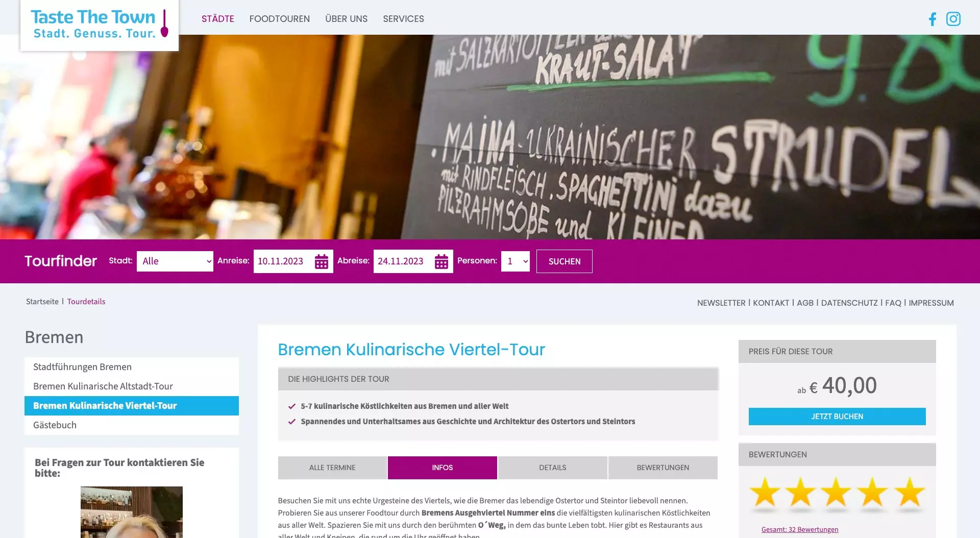This screenshot has height=538, width=980.
Task: Click the Taste The Town logo
Action: point(100,24)
